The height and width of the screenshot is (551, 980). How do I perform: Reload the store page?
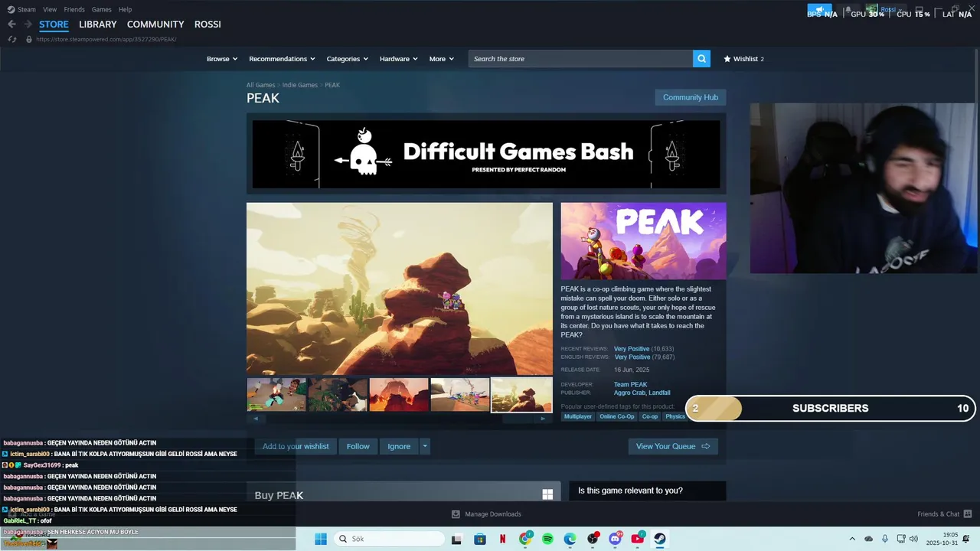tap(12, 39)
